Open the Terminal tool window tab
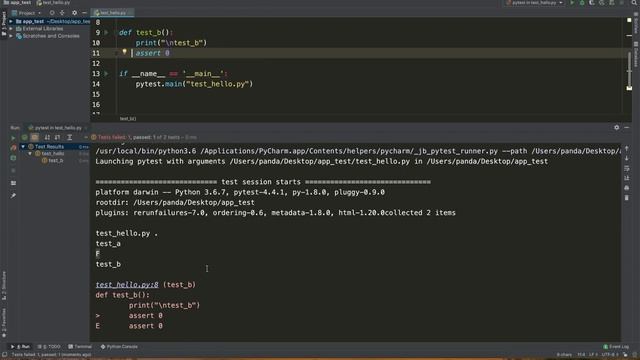 coord(80,347)
